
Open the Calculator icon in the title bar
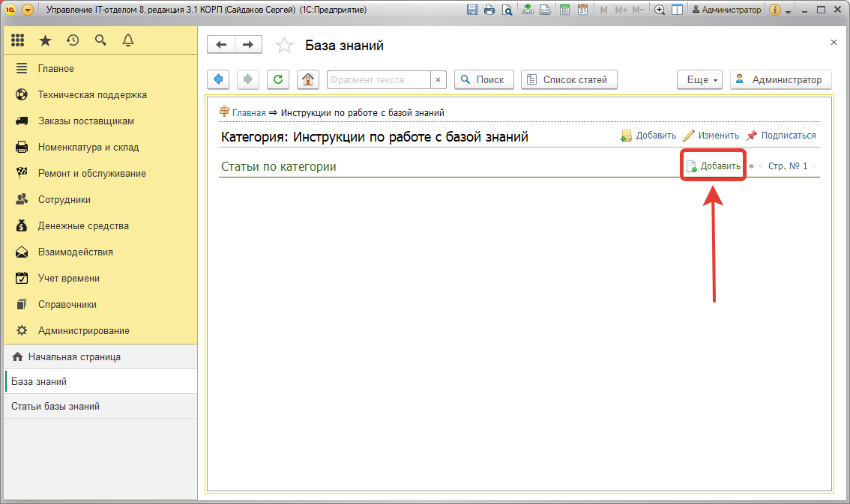[565, 10]
